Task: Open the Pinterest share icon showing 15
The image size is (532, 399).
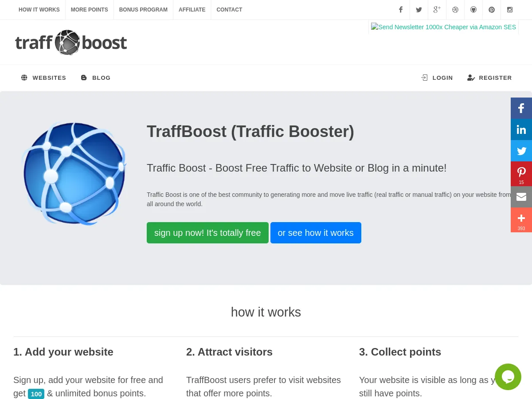Action: pyautogui.click(x=521, y=174)
